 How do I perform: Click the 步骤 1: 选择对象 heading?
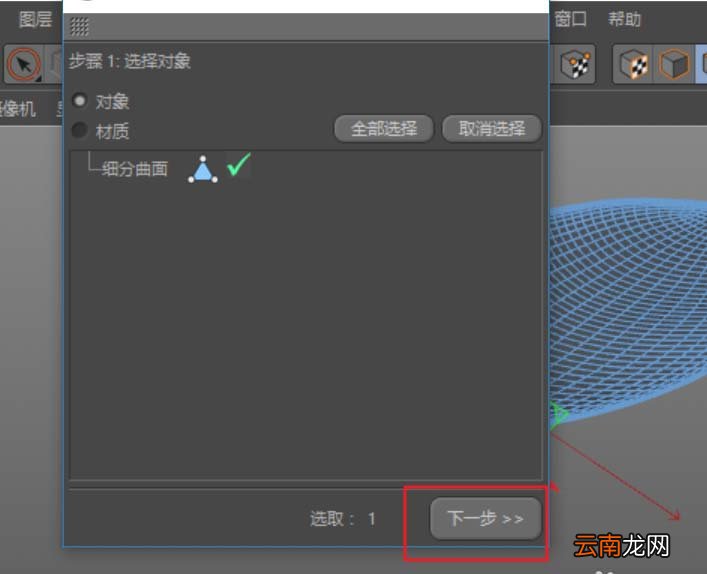[x=130, y=61]
